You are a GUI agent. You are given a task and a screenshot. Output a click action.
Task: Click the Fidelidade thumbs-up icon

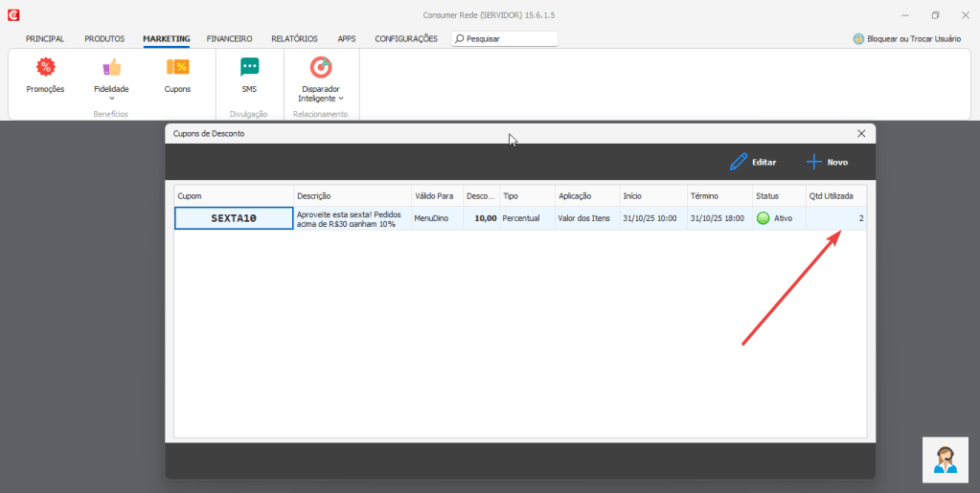coord(111,68)
